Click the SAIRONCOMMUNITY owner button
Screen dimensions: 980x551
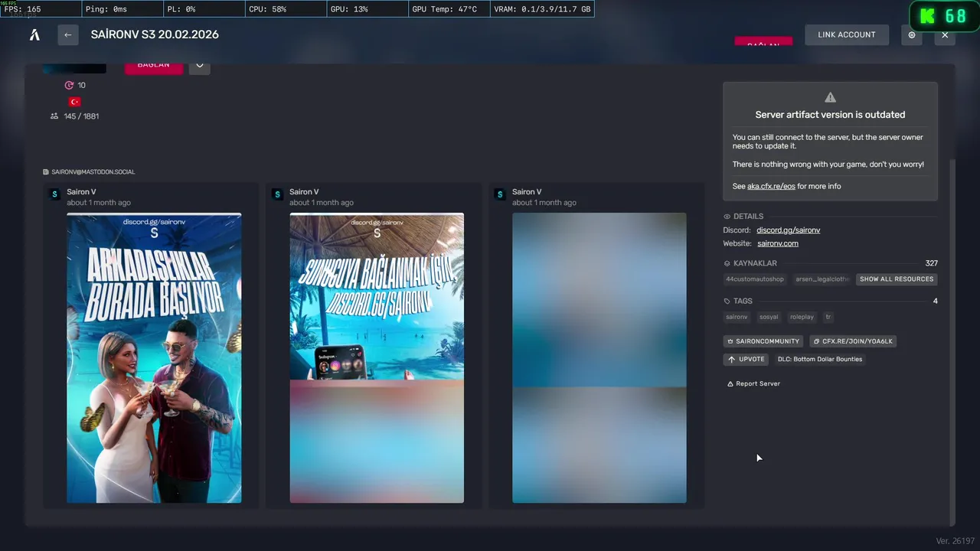click(x=763, y=341)
